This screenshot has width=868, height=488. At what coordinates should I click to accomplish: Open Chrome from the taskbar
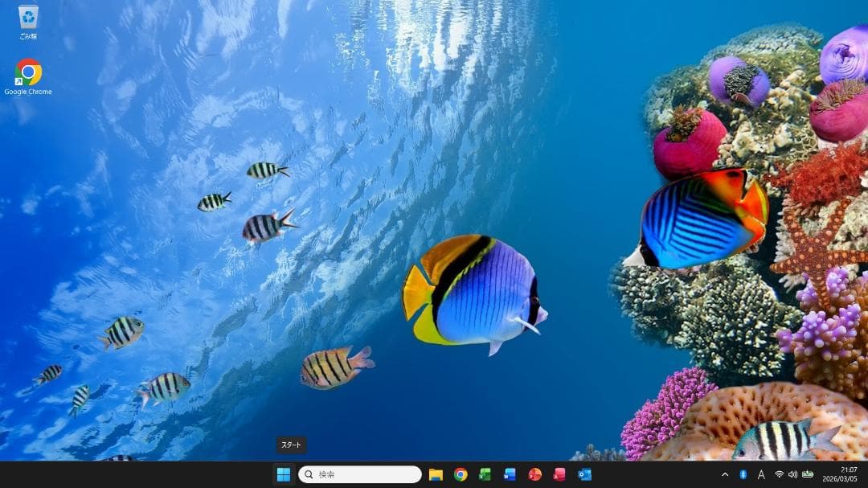[460, 474]
